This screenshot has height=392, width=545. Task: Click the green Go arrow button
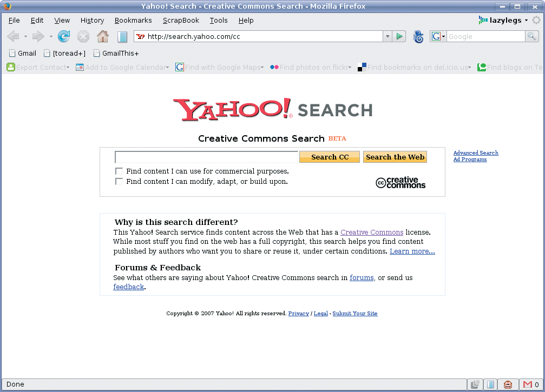399,36
